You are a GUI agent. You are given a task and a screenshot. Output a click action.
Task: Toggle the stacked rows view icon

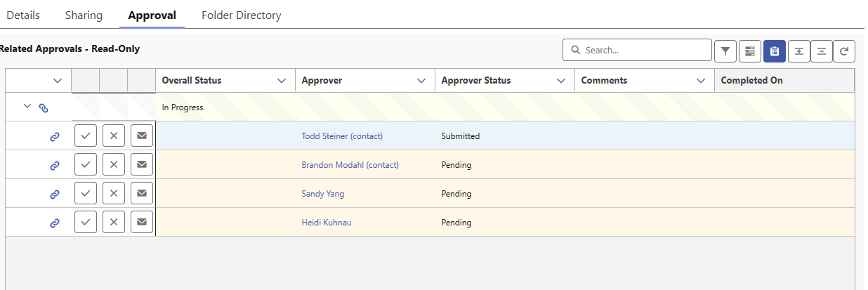(750, 51)
